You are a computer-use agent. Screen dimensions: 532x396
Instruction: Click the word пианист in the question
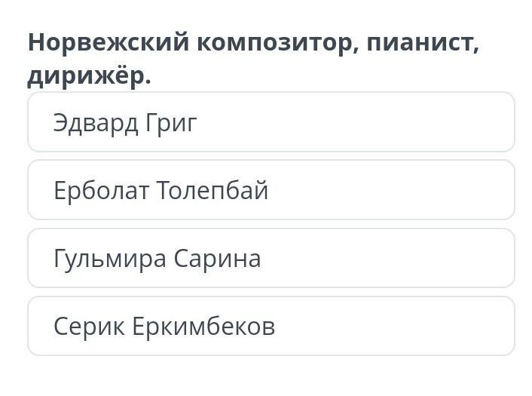click(x=423, y=42)
